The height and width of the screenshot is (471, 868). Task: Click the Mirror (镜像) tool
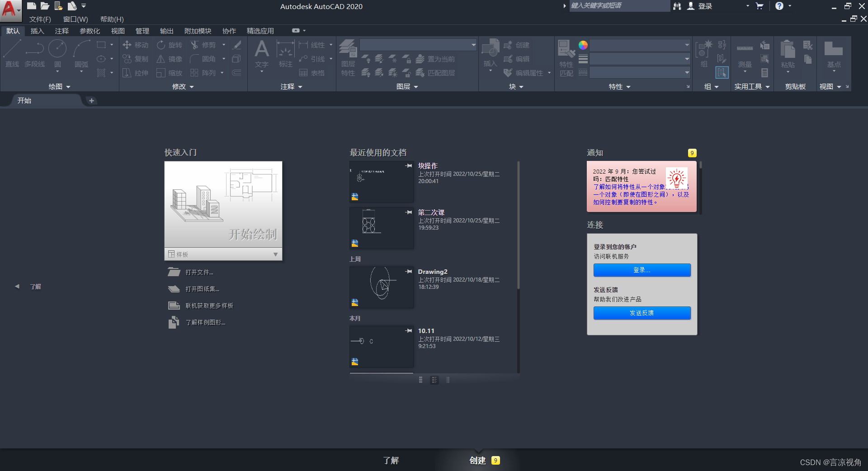[x=170, y=59]
